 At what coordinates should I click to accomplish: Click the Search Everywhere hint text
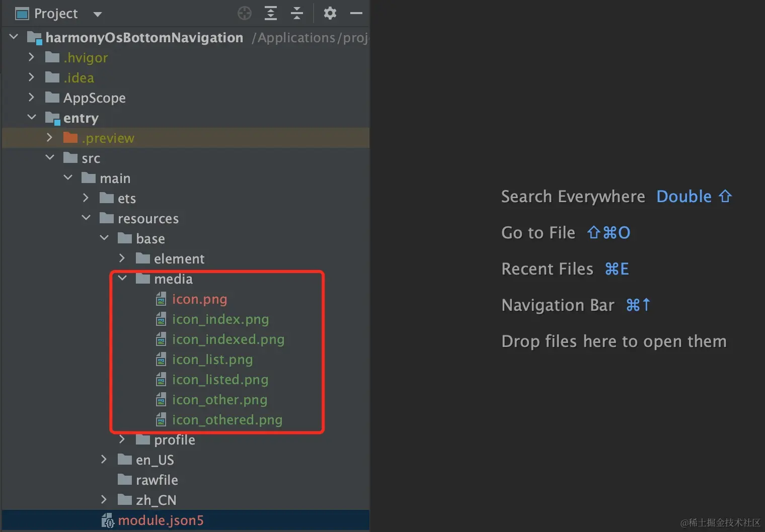[573, 197]
